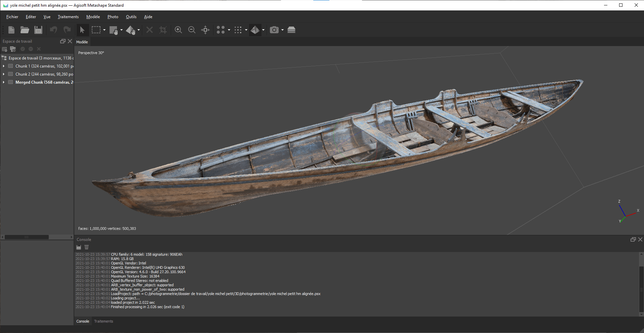Close the Espace de travail panel
Image resolution: width=644 pixels, height=333 pixels.
pyautogui.click(x=70, y=41)
